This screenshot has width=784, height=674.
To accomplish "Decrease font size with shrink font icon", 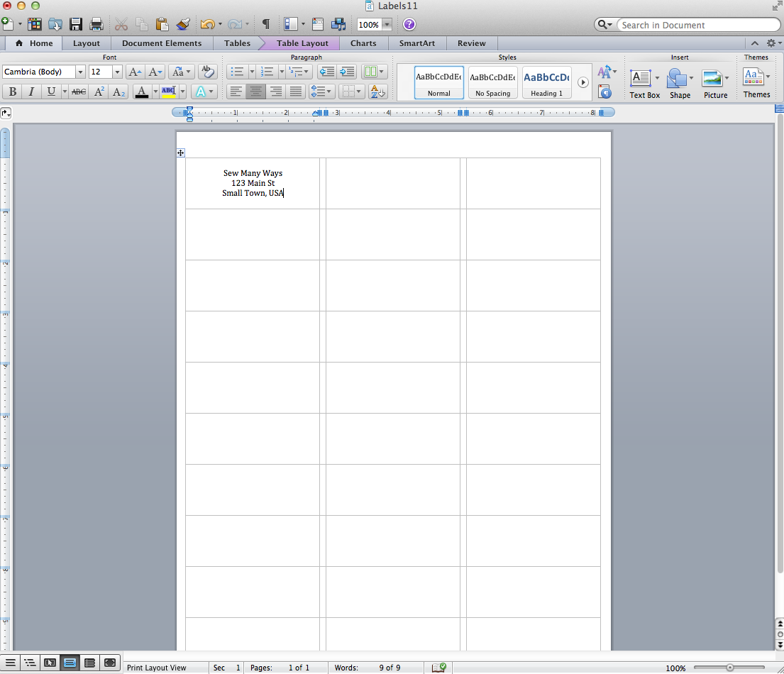I will (x=155, y=72).
